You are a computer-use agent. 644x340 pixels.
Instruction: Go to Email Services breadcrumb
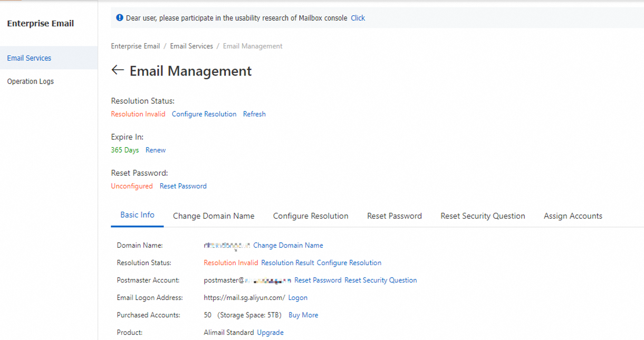pyautogui.click(x=191, y=46)
